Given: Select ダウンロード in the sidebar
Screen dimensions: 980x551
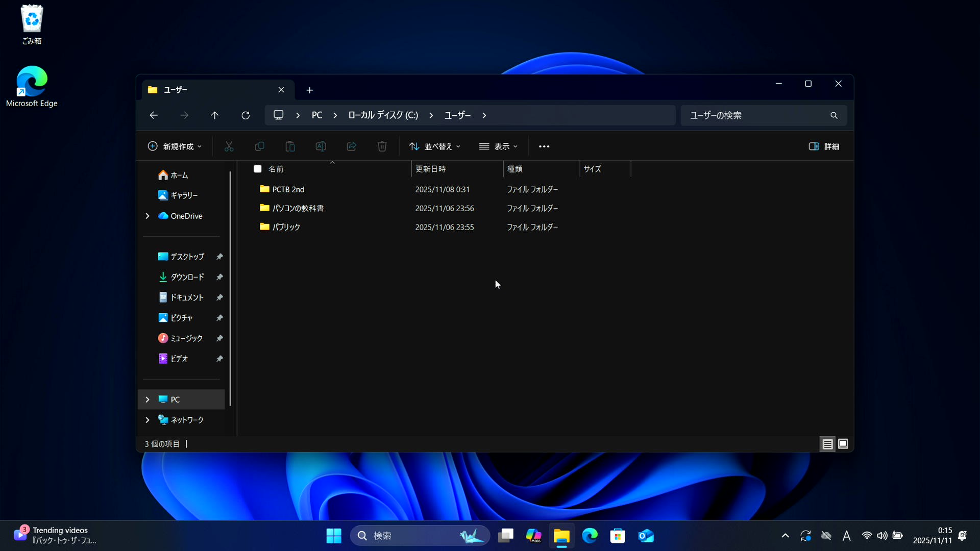Looking at the screenshot, I should pos(187,277).
